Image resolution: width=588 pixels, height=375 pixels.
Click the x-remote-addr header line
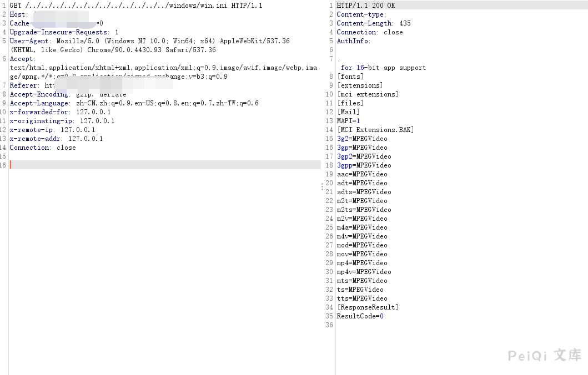pos(56,139)
